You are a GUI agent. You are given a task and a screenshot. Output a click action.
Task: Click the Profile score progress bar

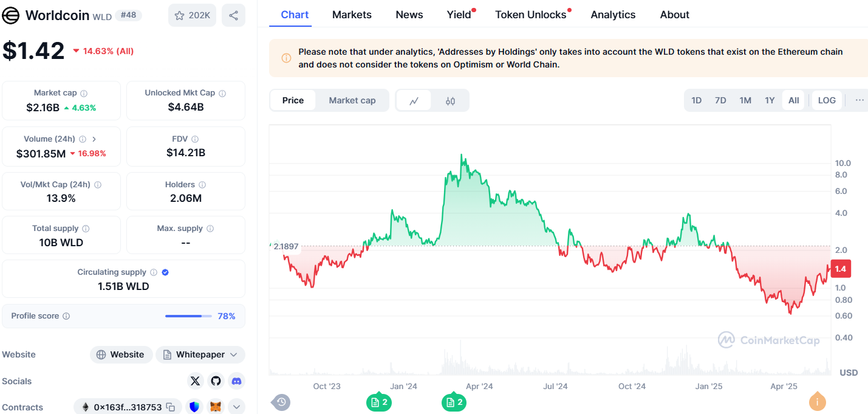pyautogui.click(x=188, y=316)
